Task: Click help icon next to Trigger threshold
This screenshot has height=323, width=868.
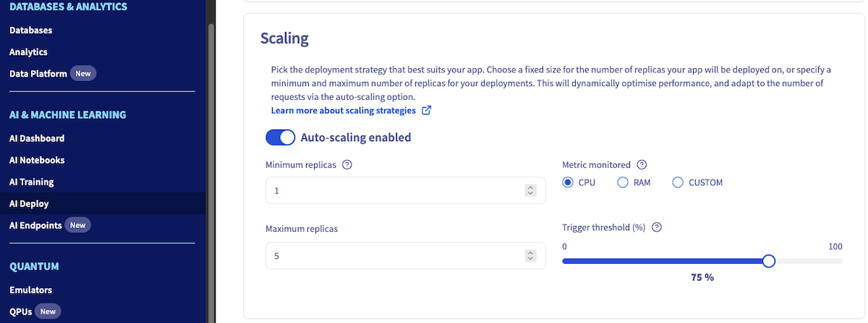Action: [657, 227]
